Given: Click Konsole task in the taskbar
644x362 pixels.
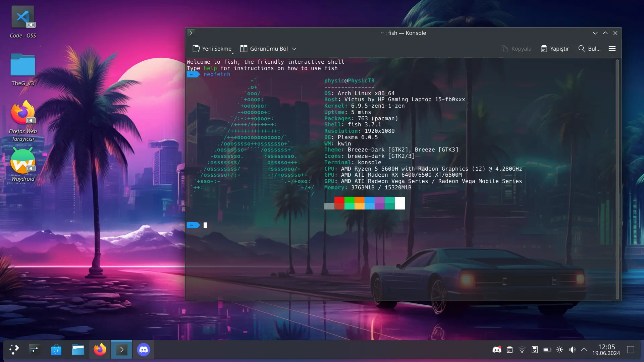Looking at the screenshot, I should (121, 350).
